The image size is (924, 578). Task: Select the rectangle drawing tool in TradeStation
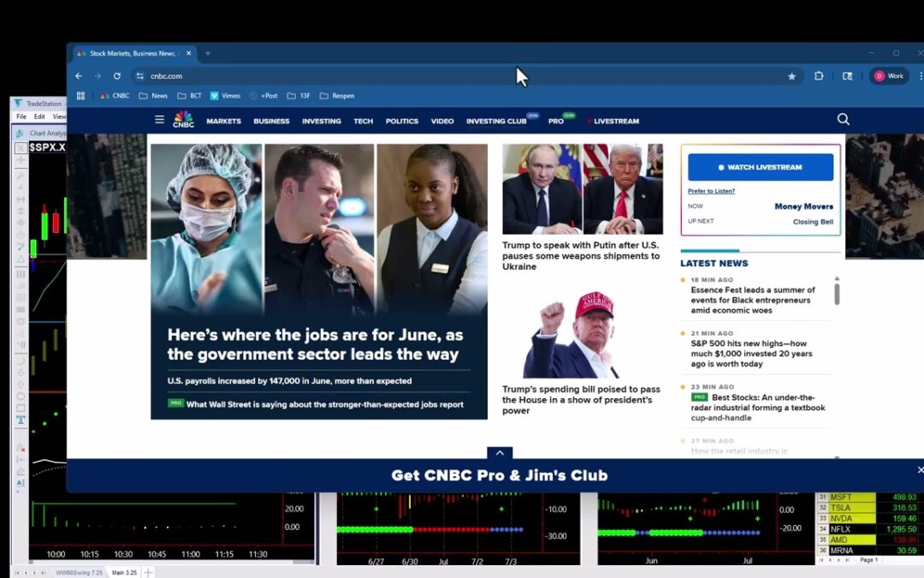coord(21,408)
